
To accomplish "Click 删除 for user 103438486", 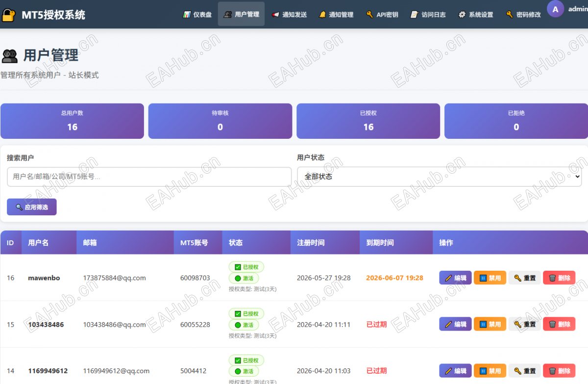I will (x=559, y=324).
